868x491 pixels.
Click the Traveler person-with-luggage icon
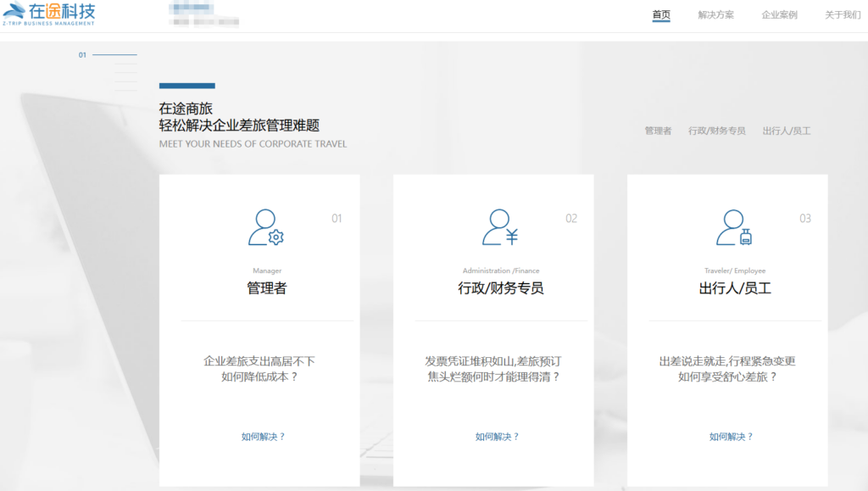[733, 227]
